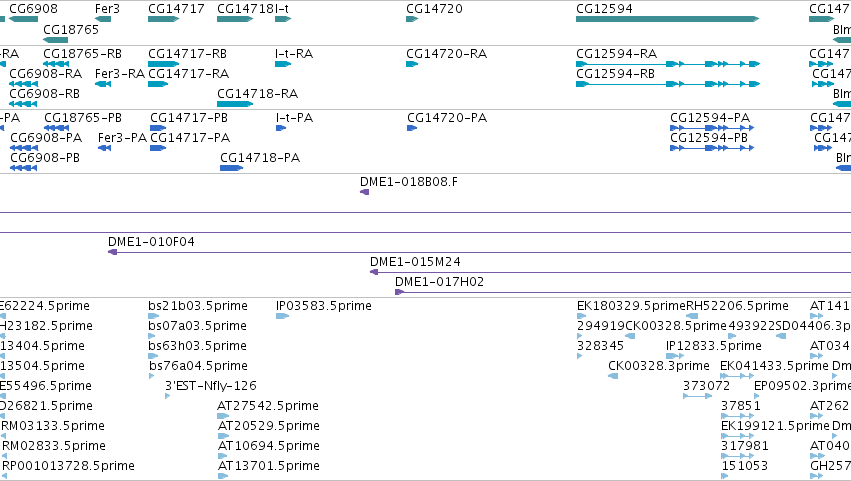
Task: Select the CG14718-RA transcript bar
Action: (235, 104)
